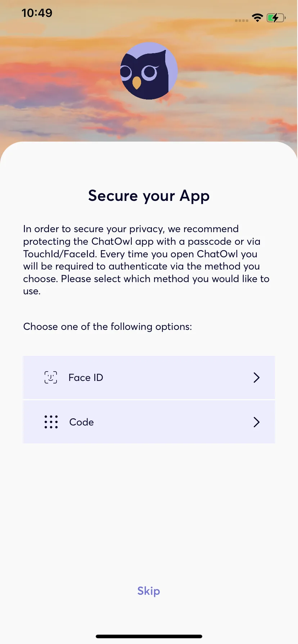Tap the cellular signal dots

tap(241, 20)
